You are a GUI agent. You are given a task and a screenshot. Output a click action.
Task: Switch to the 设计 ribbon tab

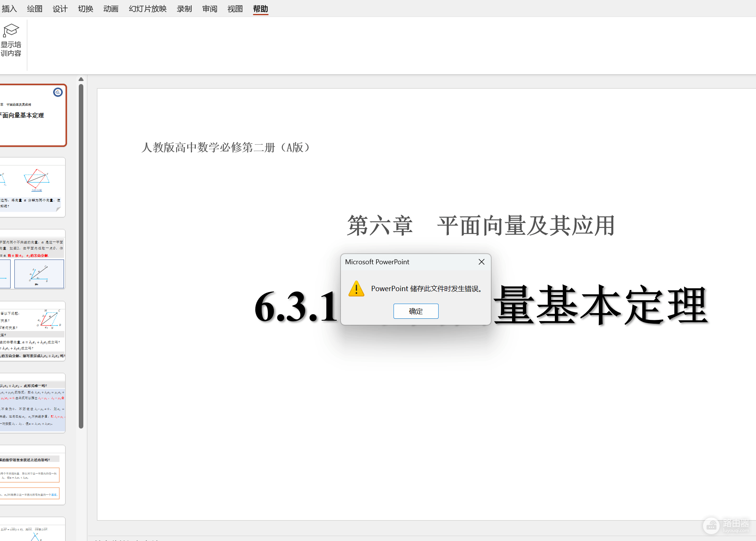coord(60,9)
